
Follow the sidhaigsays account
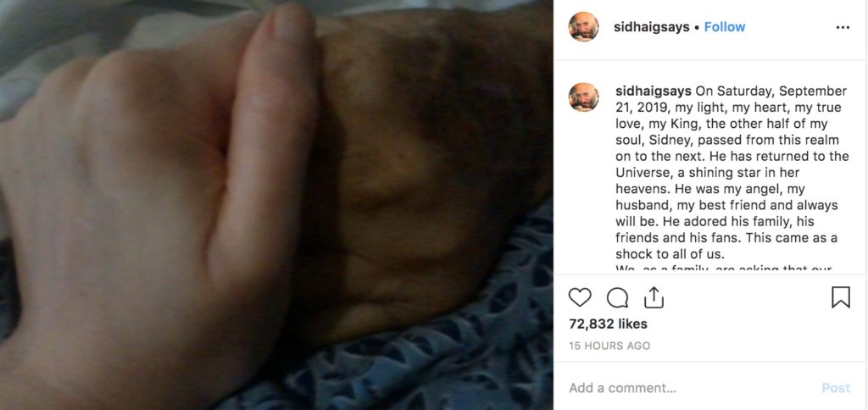coord(725,26)
